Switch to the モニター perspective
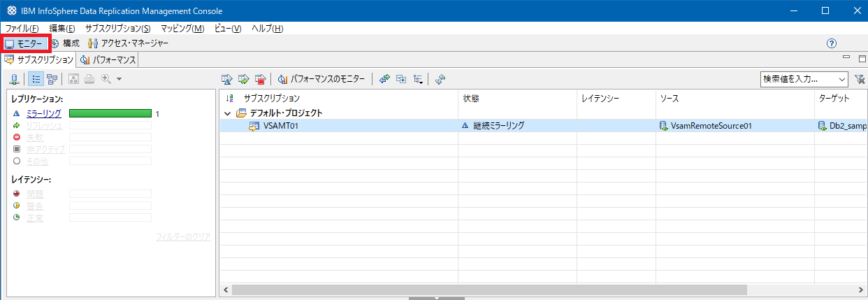Screen dimensions: 868x300 tap(24, 43)
